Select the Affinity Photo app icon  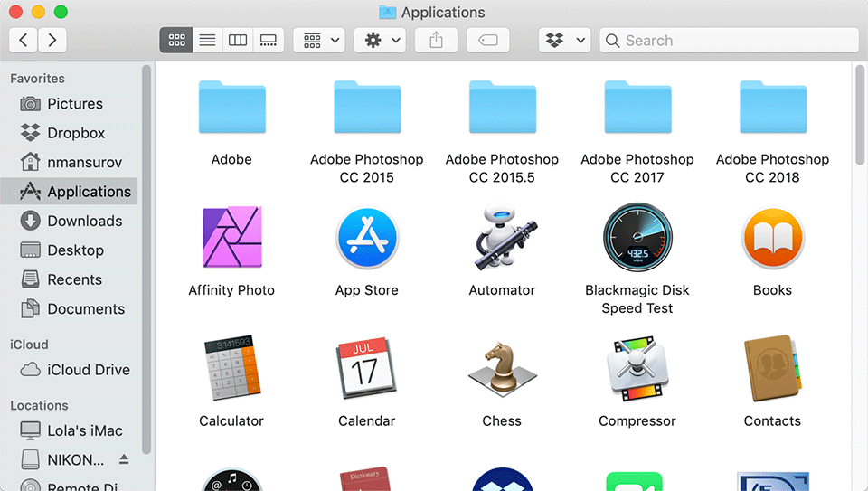232,237
